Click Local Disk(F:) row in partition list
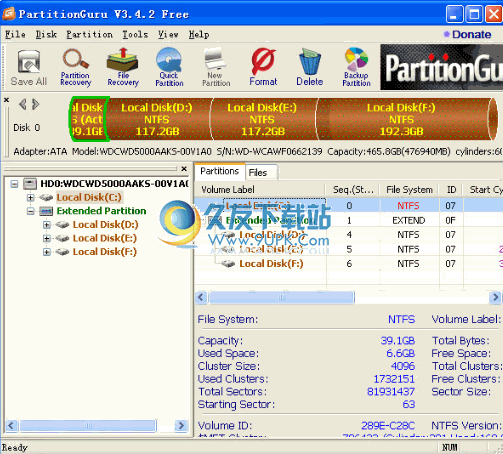The width and height of the screenshot is (503, 454). (349, 264)
